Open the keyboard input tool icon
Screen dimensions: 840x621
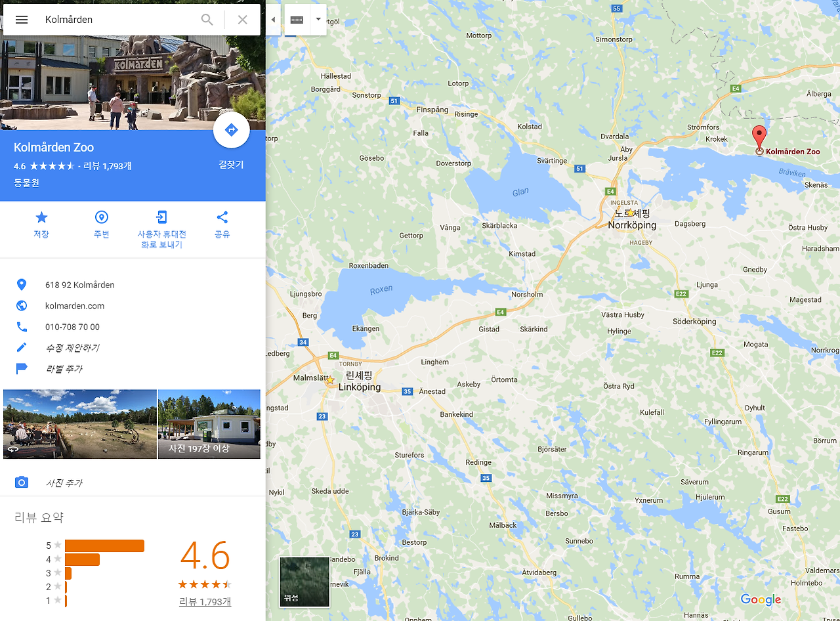point(297,20)
